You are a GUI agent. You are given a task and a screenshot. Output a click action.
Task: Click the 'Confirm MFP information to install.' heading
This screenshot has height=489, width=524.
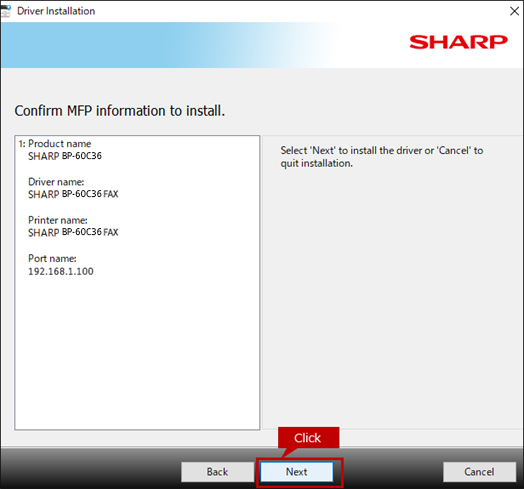point(120,111)
